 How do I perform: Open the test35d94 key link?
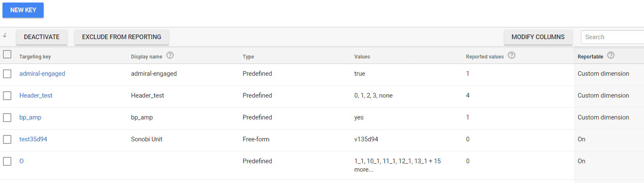(33, 139)
